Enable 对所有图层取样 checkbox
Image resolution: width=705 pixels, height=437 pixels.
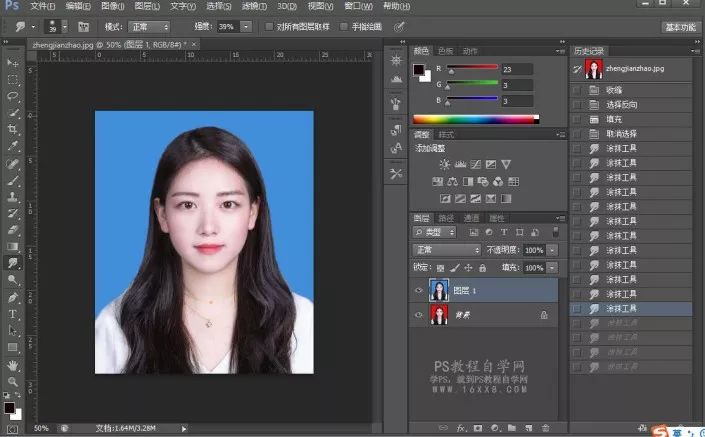click(269, 27)
